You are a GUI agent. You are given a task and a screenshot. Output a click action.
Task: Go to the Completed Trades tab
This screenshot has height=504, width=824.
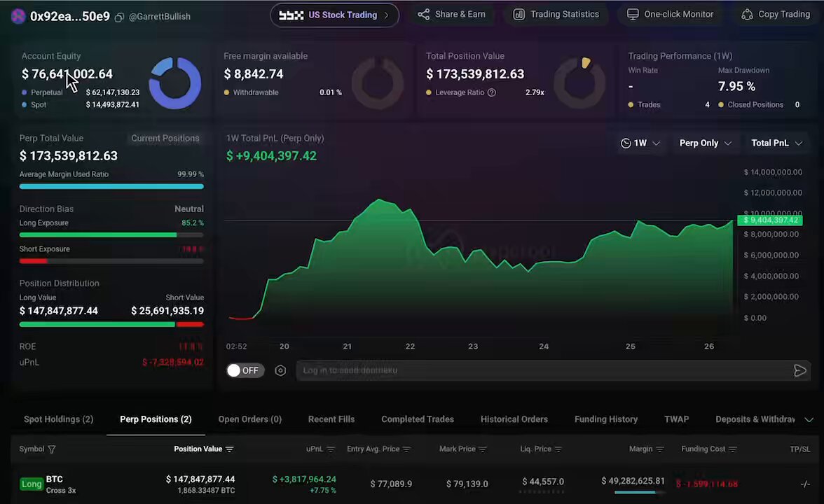coord(418,419)
